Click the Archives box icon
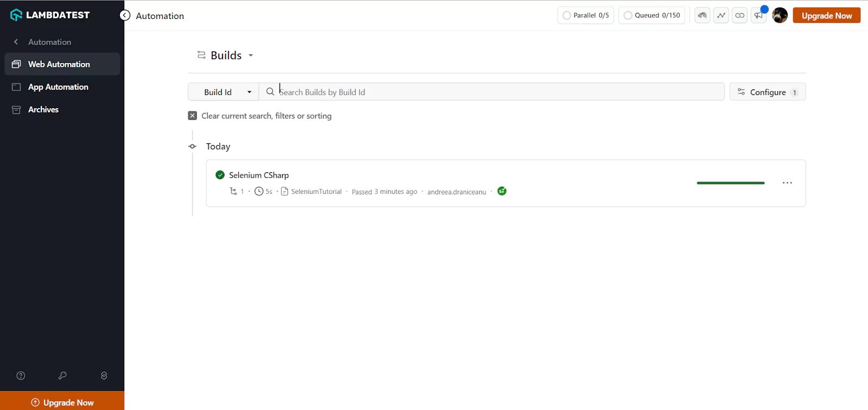Viewport: 868px width, 410px height. [x=16, y=110]
